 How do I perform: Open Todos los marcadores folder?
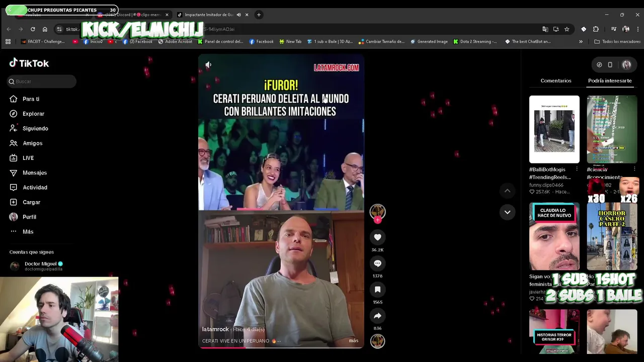(x=617, y=42)
